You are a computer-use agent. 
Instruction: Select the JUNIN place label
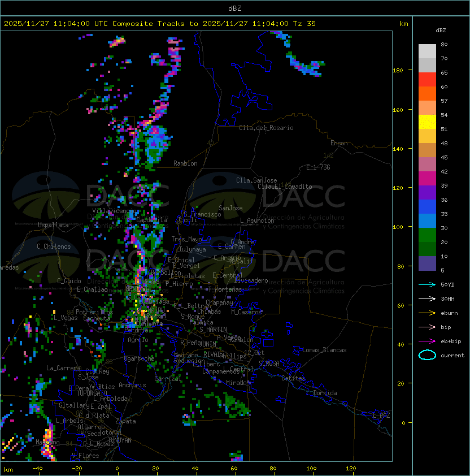[x=207, y=344]
